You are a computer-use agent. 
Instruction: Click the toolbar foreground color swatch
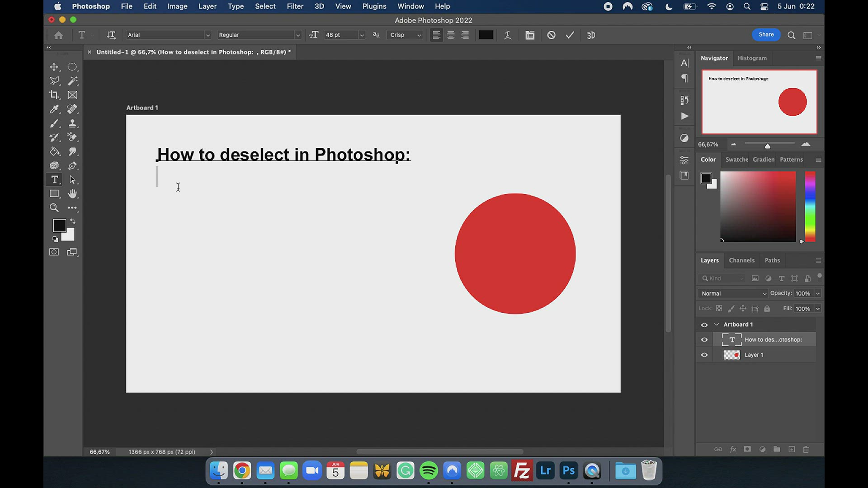click(59, 225)
